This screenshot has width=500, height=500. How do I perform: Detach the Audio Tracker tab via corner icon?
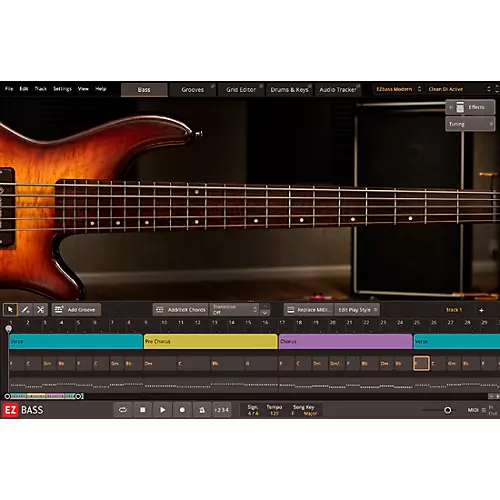(x=358, y=86)
